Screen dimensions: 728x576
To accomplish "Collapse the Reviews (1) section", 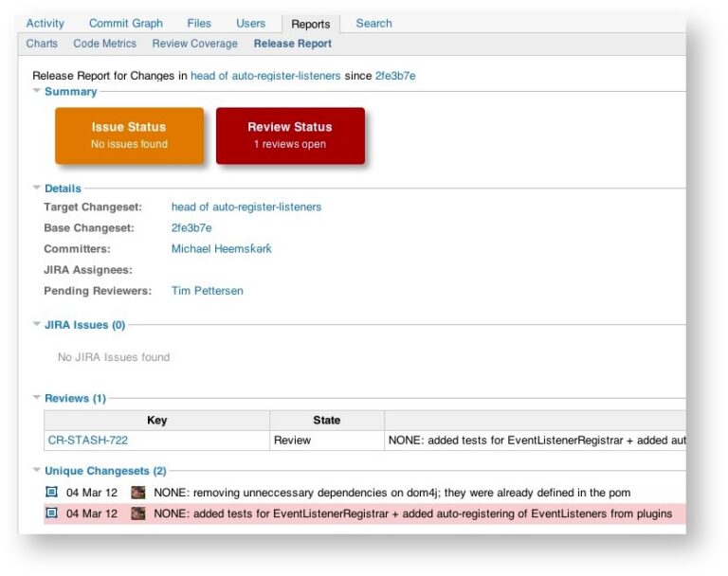I will click(37, 398).
